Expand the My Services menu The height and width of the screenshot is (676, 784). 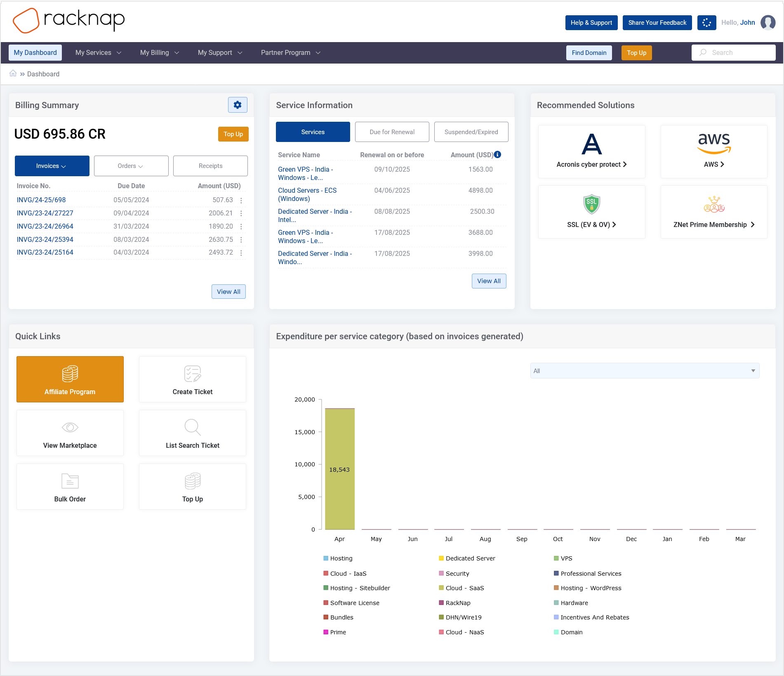[x=98, y=53]
